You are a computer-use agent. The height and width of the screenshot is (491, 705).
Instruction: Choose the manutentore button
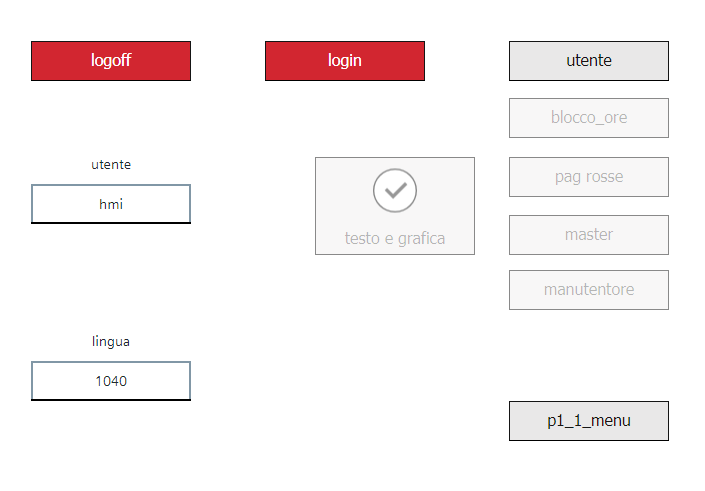(588, 290)
